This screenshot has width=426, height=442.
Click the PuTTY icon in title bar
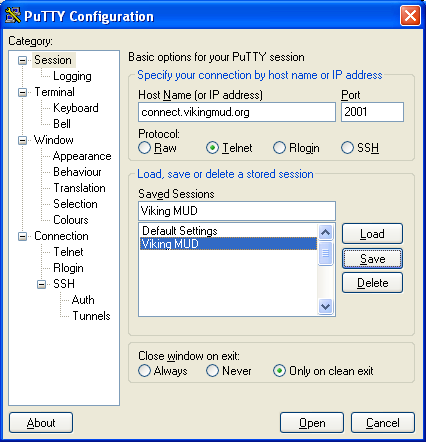click(x=13, y=15)
